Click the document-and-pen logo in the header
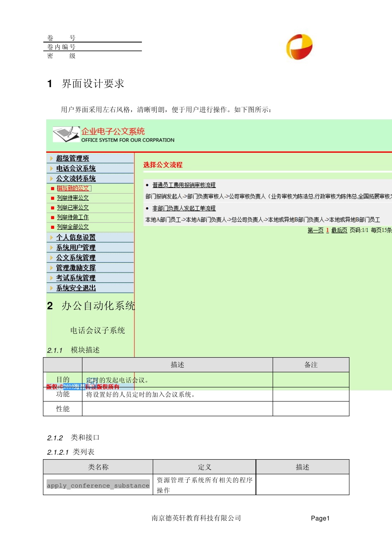This screenshot has height=555, width=392. (x=66, y=134)
